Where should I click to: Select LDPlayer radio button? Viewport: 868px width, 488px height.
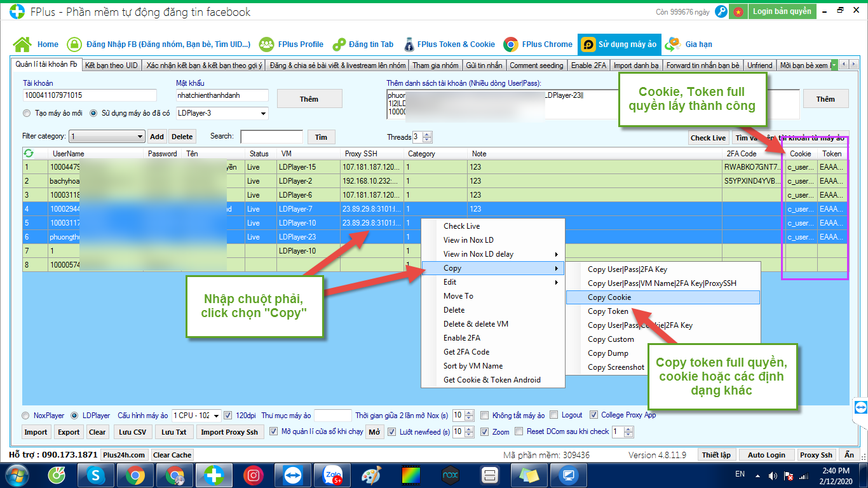74,416
